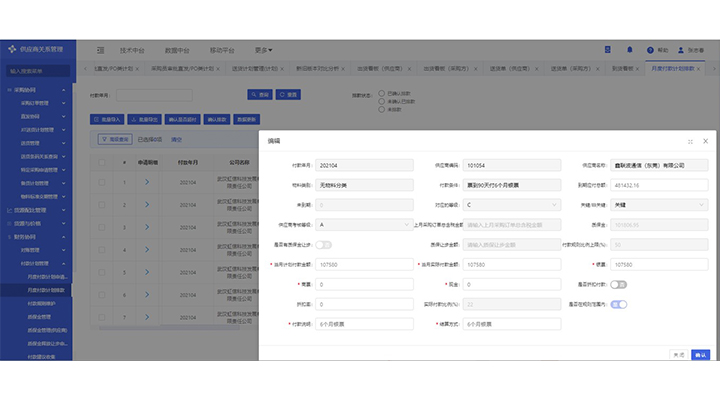The width and height of the screenshot is (720, 404).
Task: Click the arrow icon in table row 1
Action: (146, 182)
